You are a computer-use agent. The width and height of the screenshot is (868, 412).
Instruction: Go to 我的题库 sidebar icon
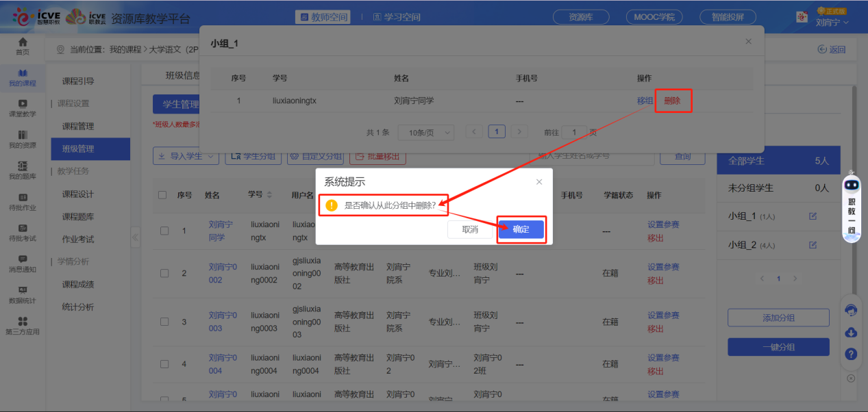23,170
